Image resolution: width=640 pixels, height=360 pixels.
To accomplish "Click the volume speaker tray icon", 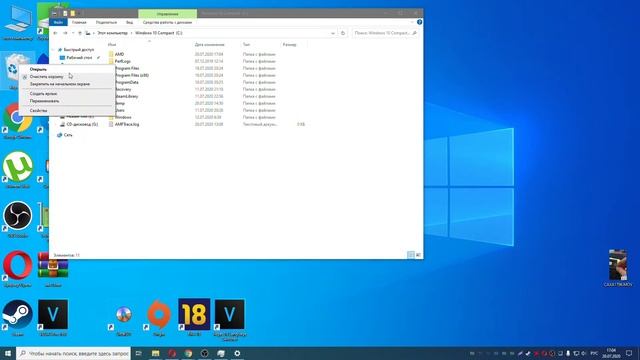I will coord(584,353).
